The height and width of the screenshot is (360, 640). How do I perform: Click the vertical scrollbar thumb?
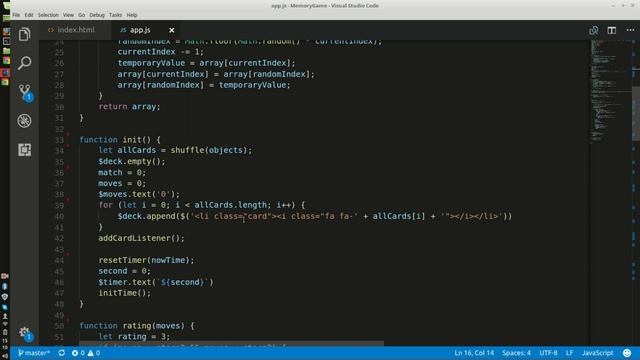click(x=636, y=113)
